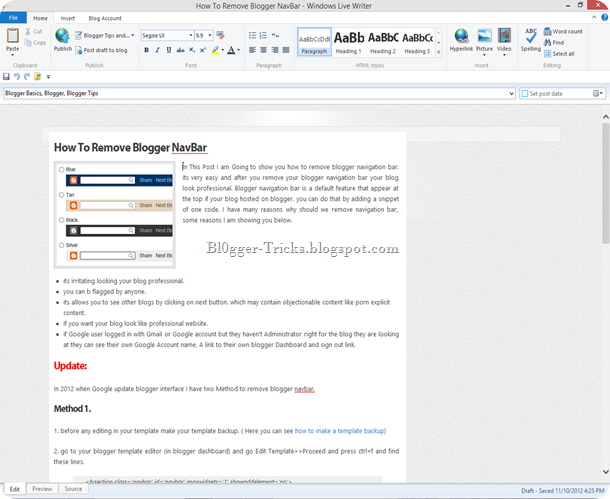610x499 pixels.
Task: Click the Cut scissors icon
Action: click(x=28, y=31)
